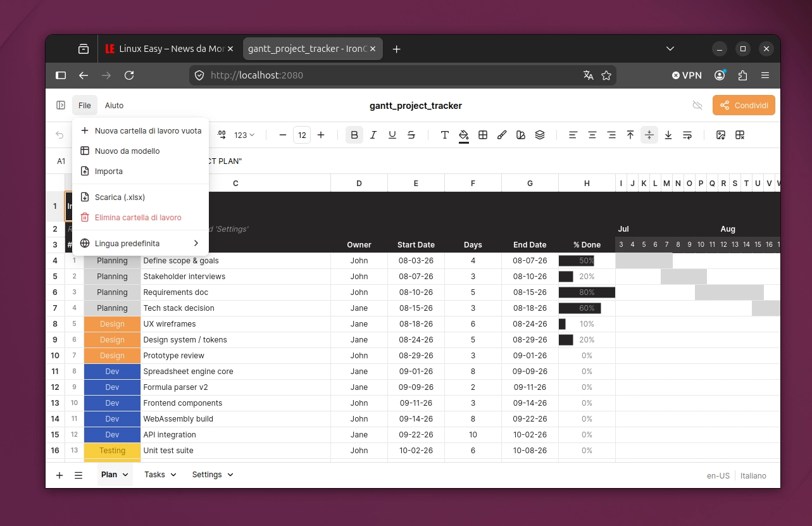The width and height of the screenshot is (812, 526).
Task: Toggle bold formatting button
Action: pos(354,135)
